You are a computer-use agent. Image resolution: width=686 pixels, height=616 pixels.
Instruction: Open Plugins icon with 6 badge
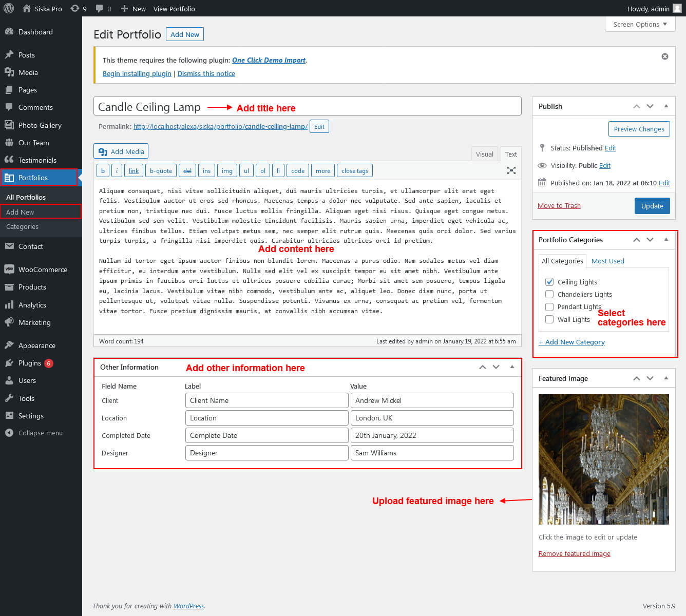(9, 362)
